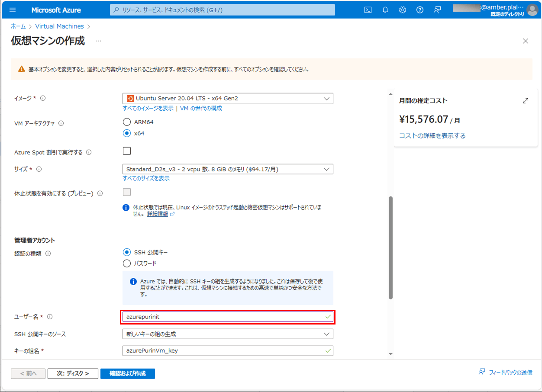Click the disabled 前へ button
The width and height of the screenshot is (542, 392).
28,373
